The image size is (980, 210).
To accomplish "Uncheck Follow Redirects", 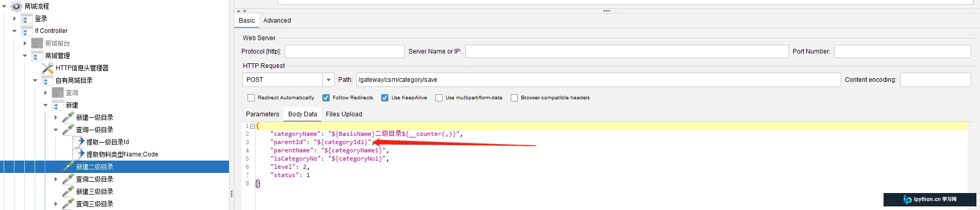I will (x=326, y=98).
